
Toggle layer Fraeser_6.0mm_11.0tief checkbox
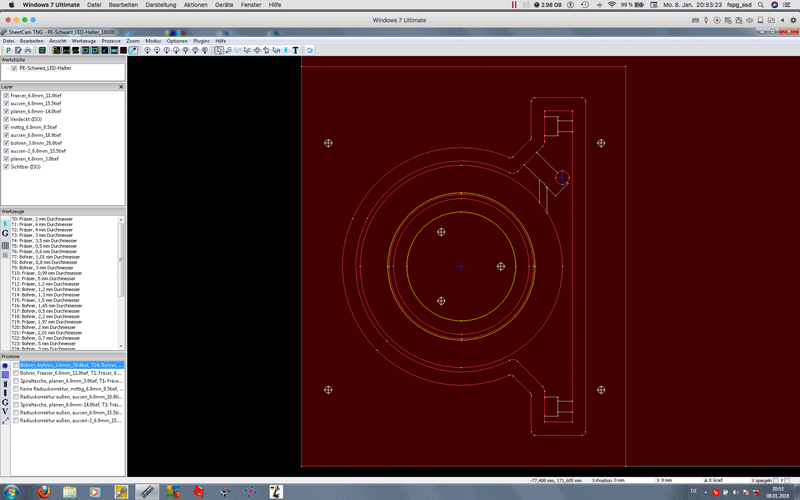tap(6, 95)
